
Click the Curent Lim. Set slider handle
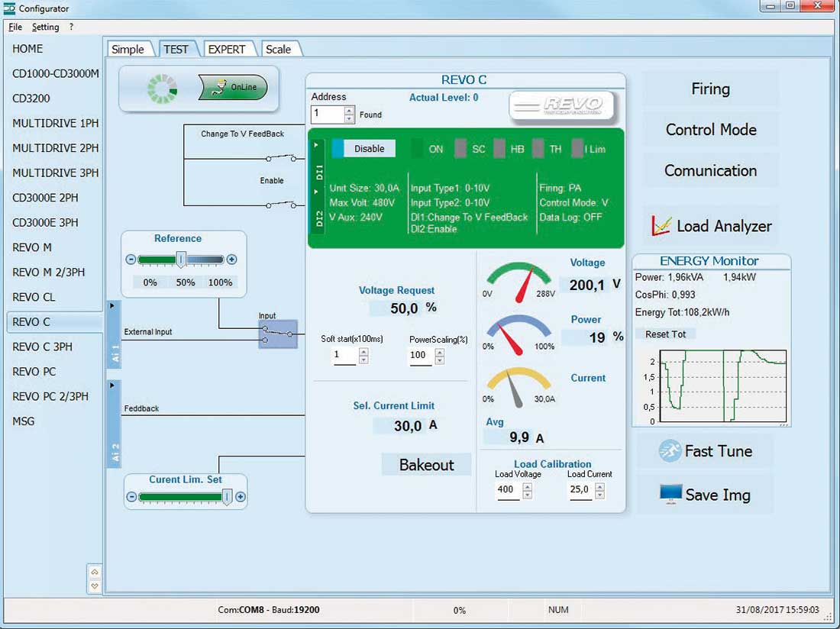(x=227, y=497)
